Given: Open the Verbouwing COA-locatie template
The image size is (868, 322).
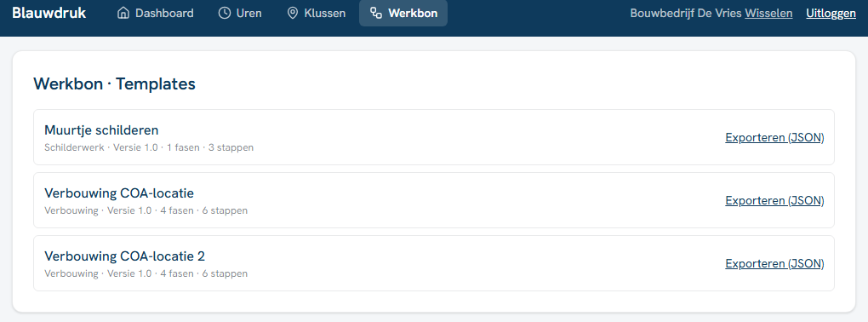Looking at the screenshot, I should tap(119, 193).
